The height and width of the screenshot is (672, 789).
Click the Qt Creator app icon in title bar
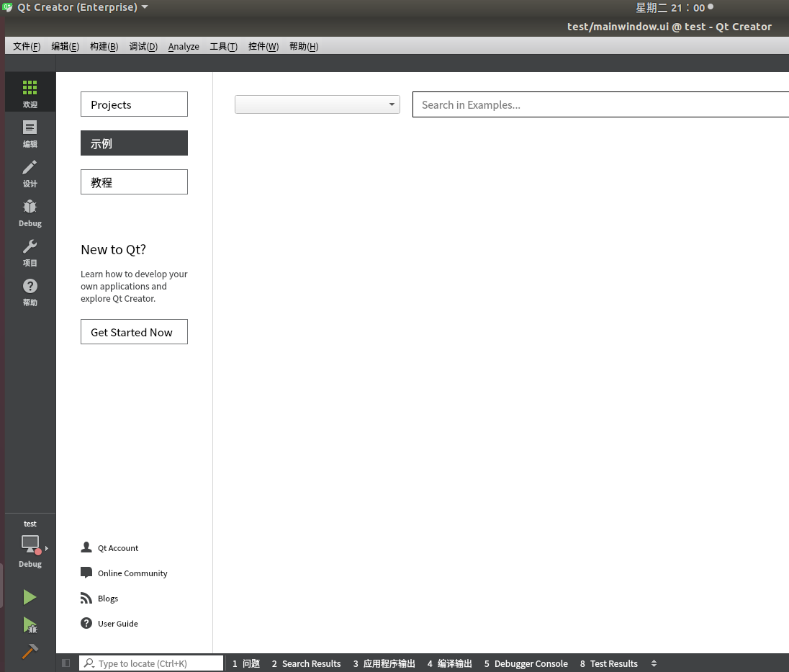[x=7, y=7]
